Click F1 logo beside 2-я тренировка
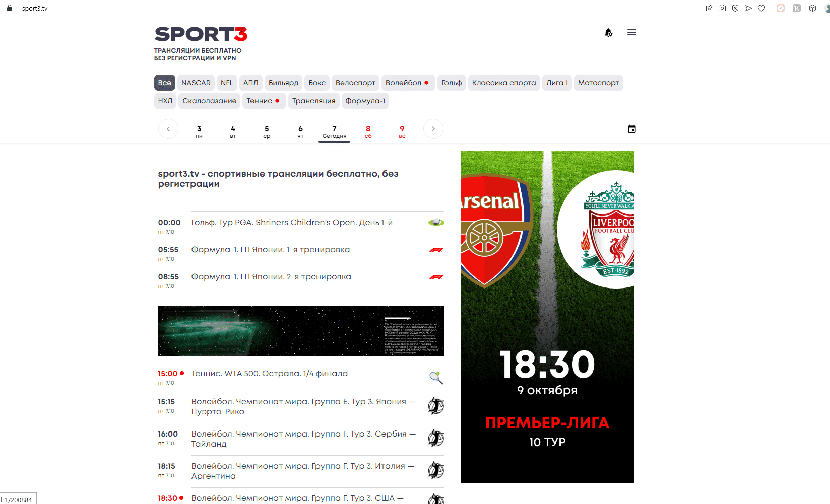830x504 pixels. pyautogui.click(x=436, y=277)
